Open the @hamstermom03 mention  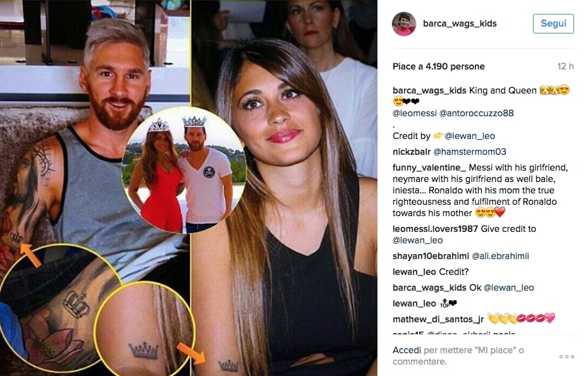tap(470, 152)
